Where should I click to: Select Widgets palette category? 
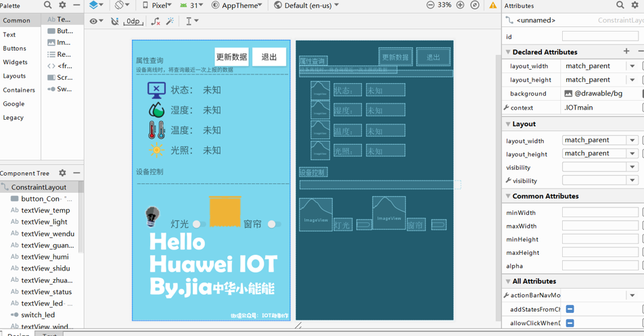click(20, 62)
